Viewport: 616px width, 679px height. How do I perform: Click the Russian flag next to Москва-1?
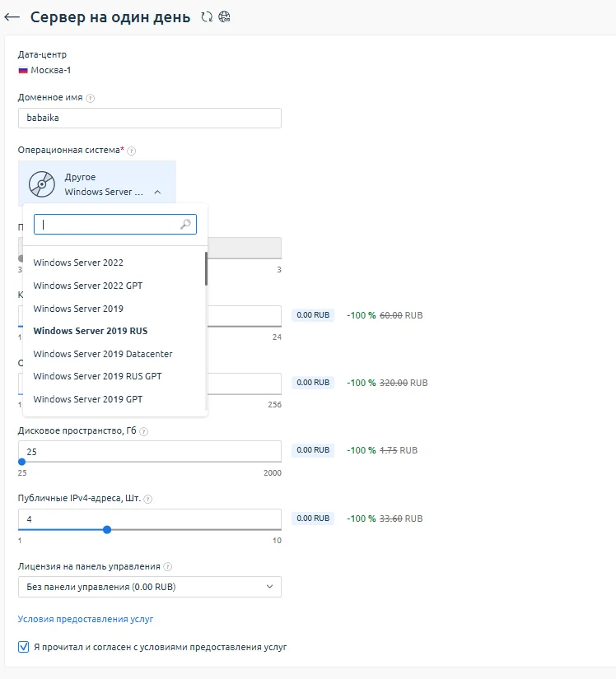coord(23,70)
